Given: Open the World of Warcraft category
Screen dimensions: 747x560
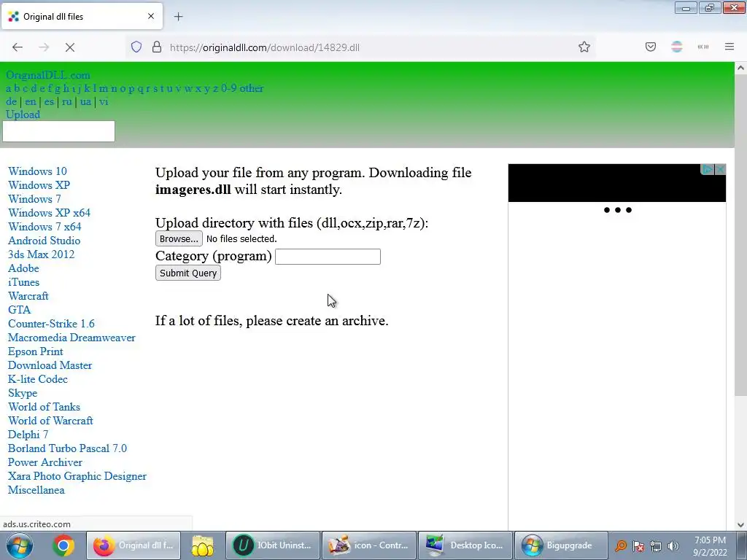Looking at the screenshot, I should [x=50, y=421].
